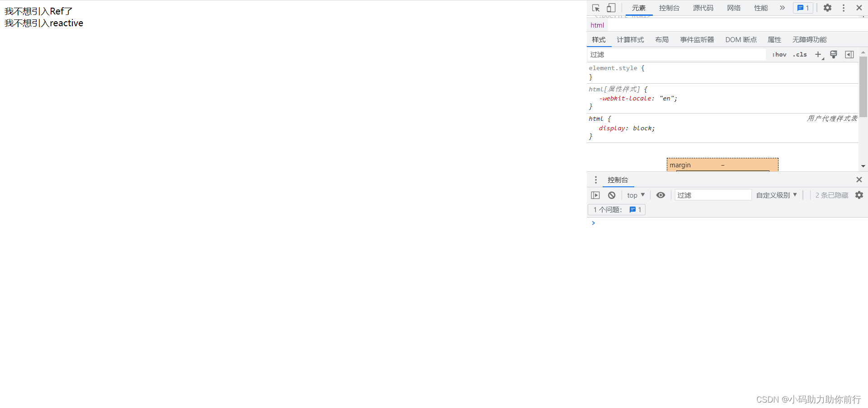Activate the inspect element picker icon
Image resolution: width=868 pixels, height=408 pixels.
596,8
